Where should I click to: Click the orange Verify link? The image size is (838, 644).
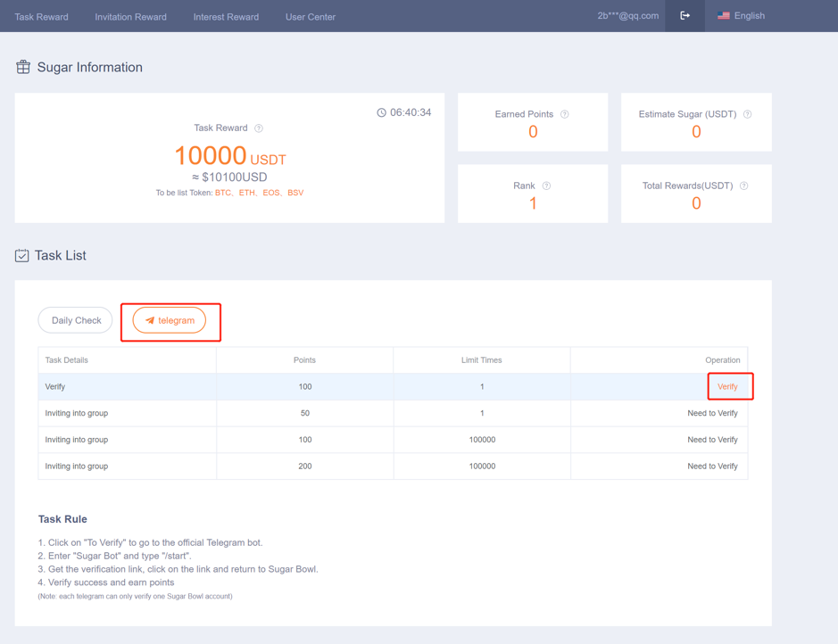click(727, 387)
